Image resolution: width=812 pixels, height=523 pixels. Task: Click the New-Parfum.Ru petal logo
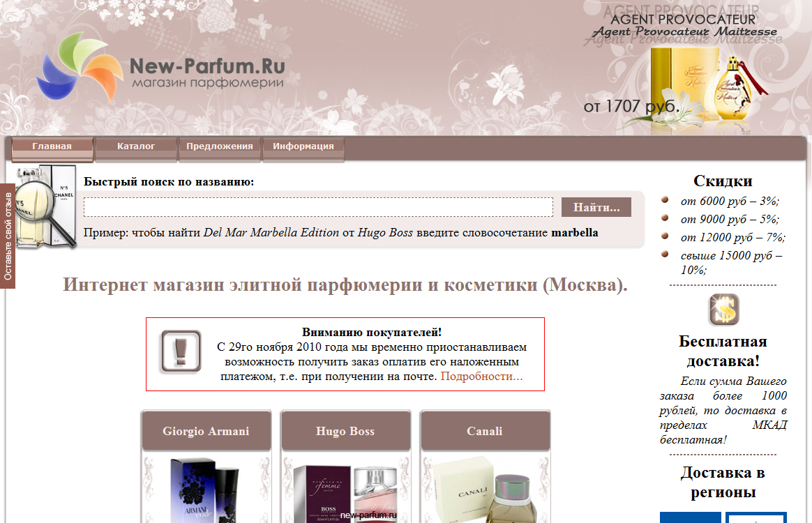pos(80,68)
